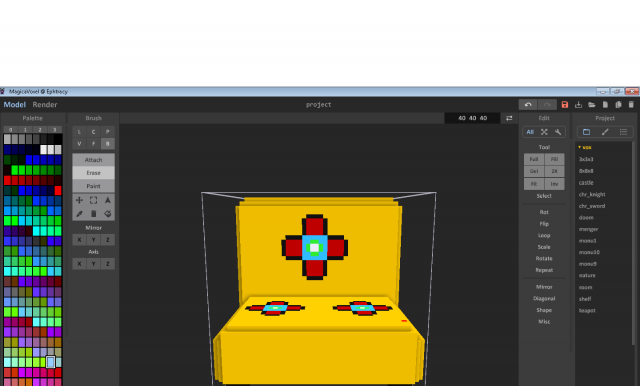
Task: Toggle Axis X lock
Action: (79, 264)
